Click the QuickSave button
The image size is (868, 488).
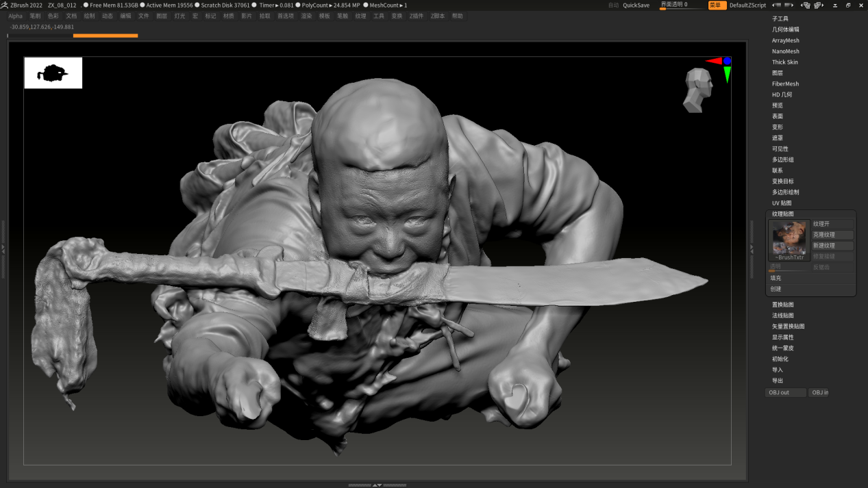click(636, 5)
